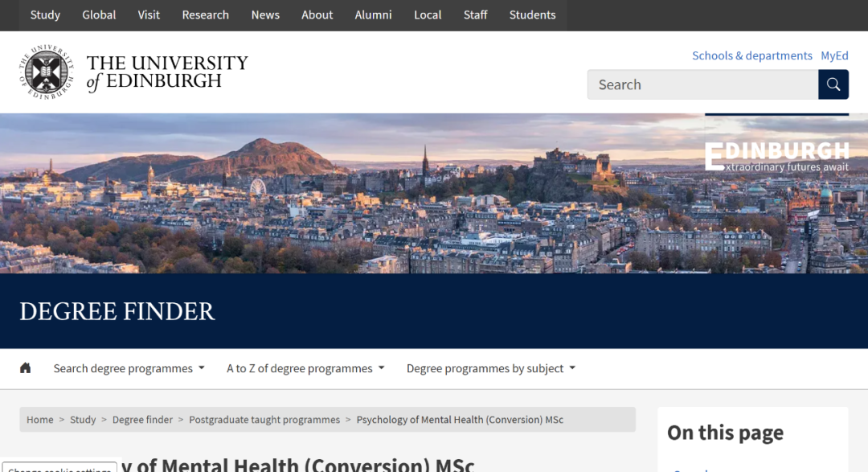Open A to Z of degree programmes dropdown

coord(305,368)
